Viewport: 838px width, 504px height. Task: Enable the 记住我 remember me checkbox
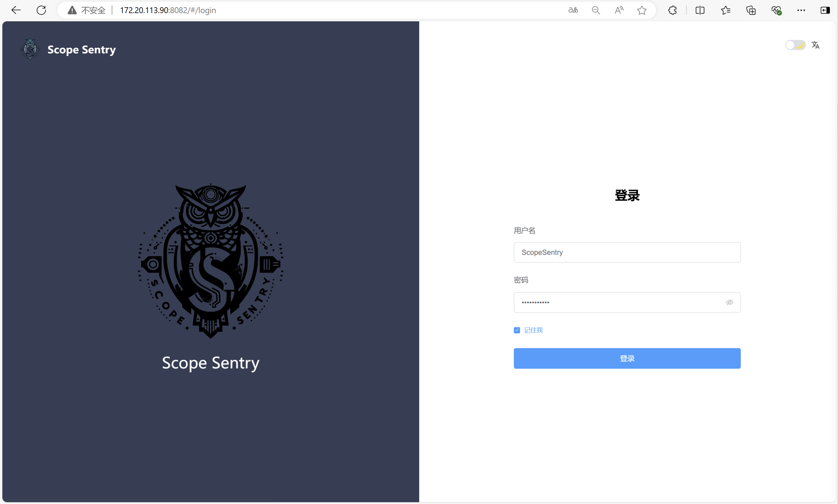click(516, 330)
